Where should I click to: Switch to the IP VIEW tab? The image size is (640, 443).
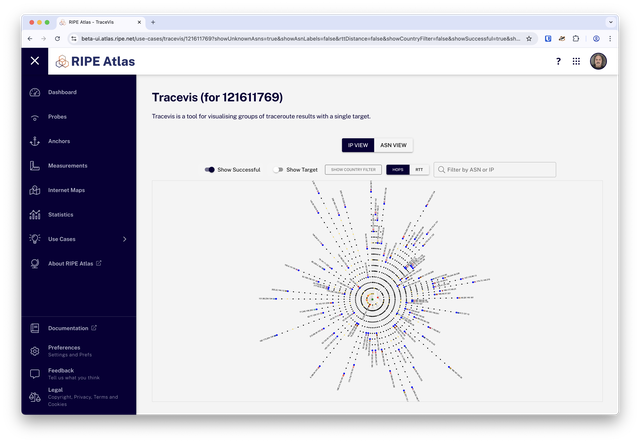pyautogui.click(x=358, y=145)
